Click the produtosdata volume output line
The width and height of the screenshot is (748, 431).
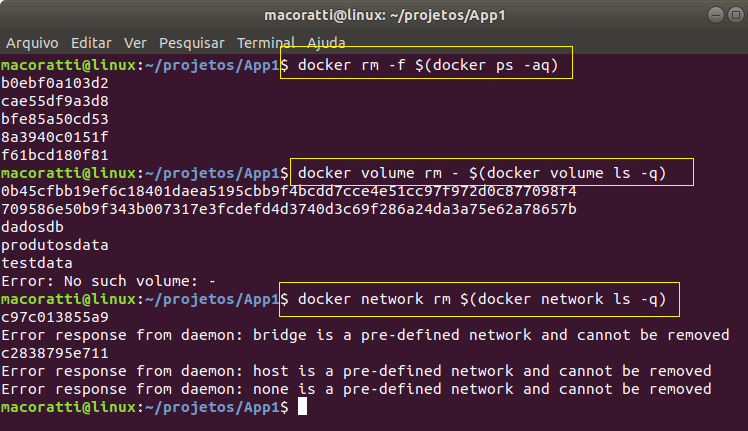[55, 245]
